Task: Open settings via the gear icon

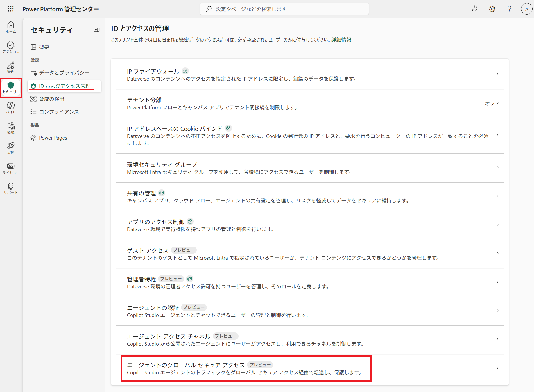Action: (492, 9)
